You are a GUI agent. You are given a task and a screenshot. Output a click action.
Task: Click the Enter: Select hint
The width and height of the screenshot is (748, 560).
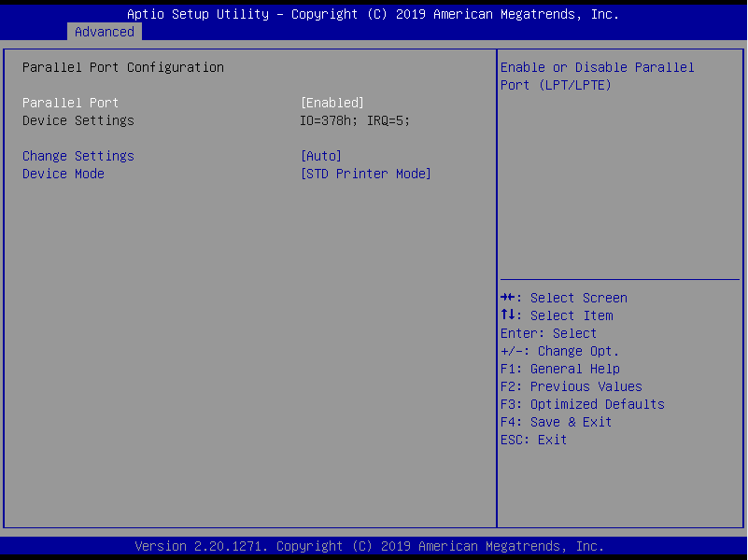tap(549, 333)
